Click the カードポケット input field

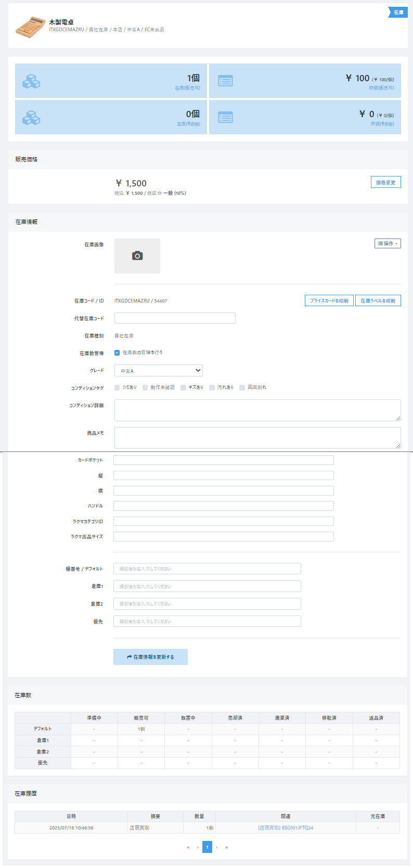(224, 460)
